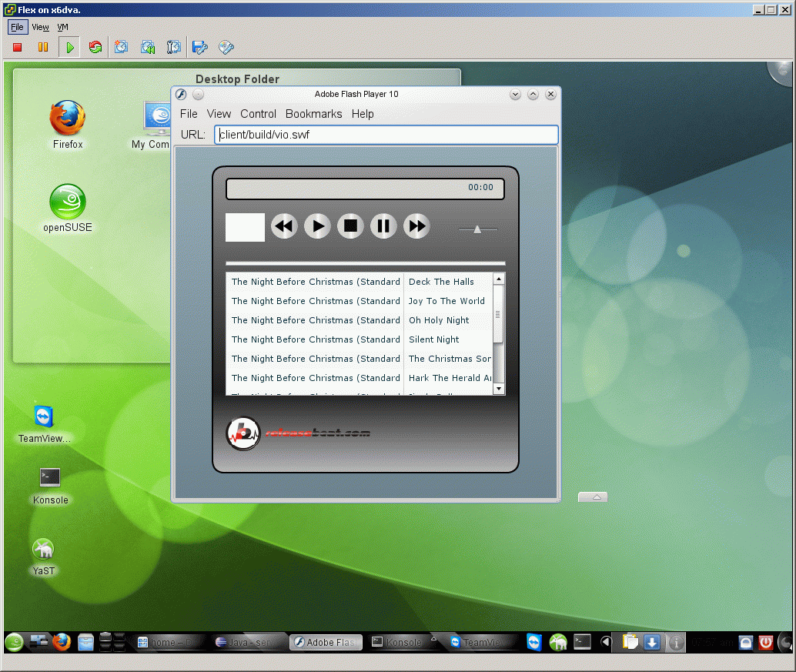Click the YaST tray icon

click(x=558, y=643)
